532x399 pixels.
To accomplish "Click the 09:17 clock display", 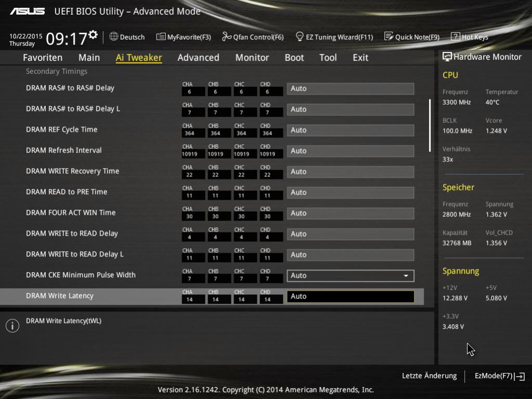I will pos(67,38).
